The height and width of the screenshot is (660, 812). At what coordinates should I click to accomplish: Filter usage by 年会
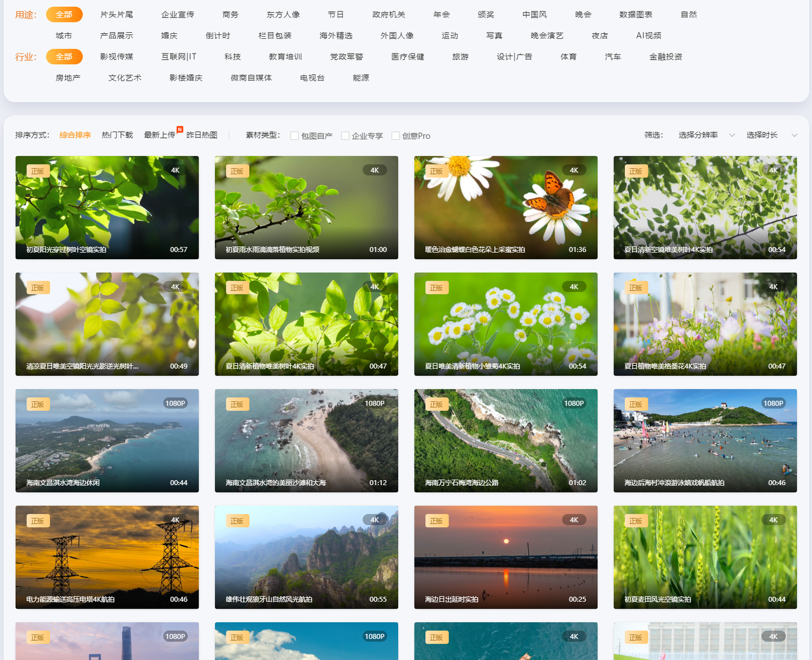click(x=442, y=15)
